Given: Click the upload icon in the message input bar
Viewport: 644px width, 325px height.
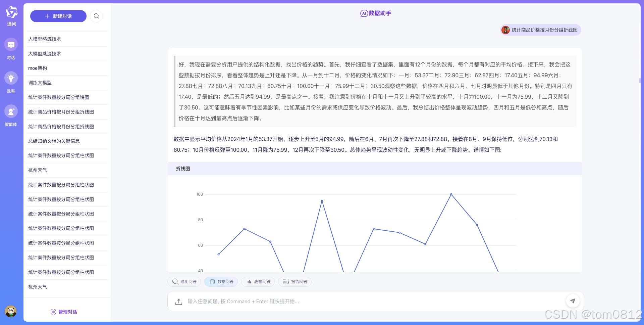Looking at the screenshot, I should 178,301.
